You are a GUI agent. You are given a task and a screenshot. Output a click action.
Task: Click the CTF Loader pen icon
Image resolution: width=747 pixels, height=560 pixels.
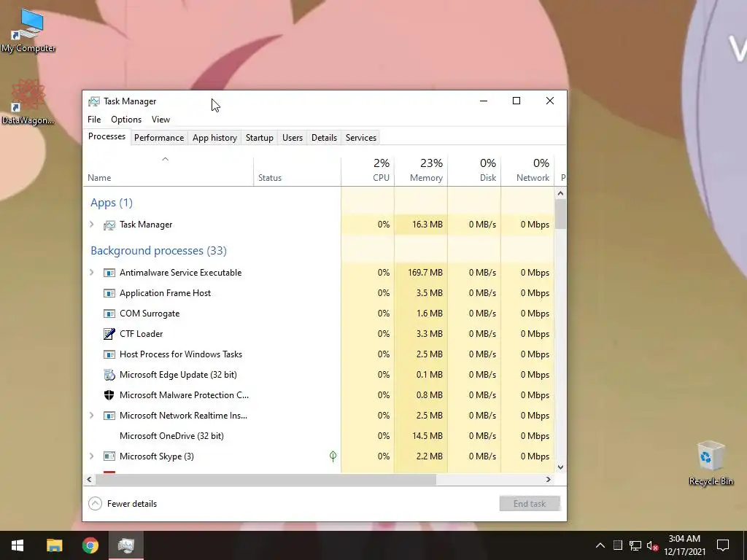click(x=109, y=334)
